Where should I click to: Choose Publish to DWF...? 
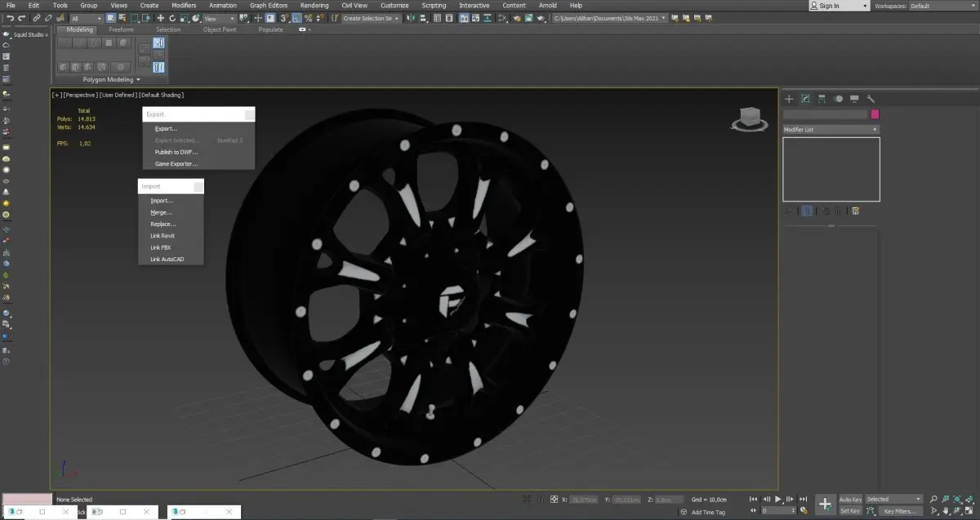[176, 152]
